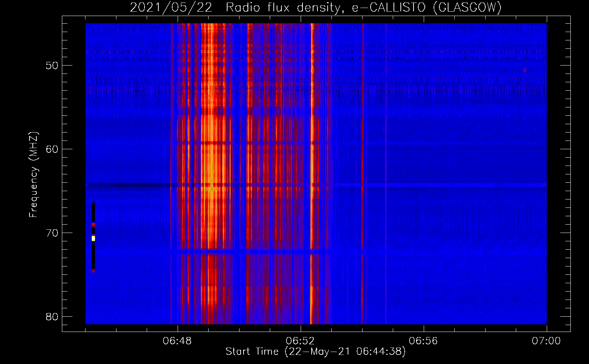The image size is (589, 364).
Task: Click the 06:48 time tick label
Action: tap(177, 341)
